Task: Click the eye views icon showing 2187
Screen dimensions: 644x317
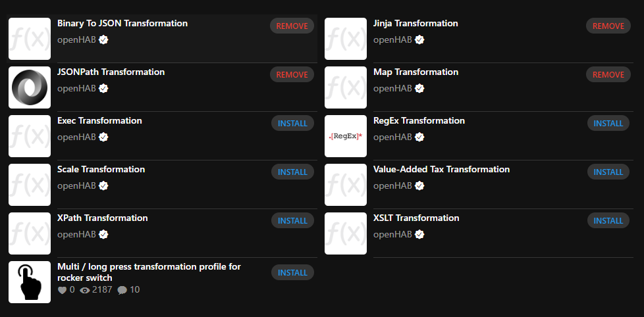Action: 85,290
